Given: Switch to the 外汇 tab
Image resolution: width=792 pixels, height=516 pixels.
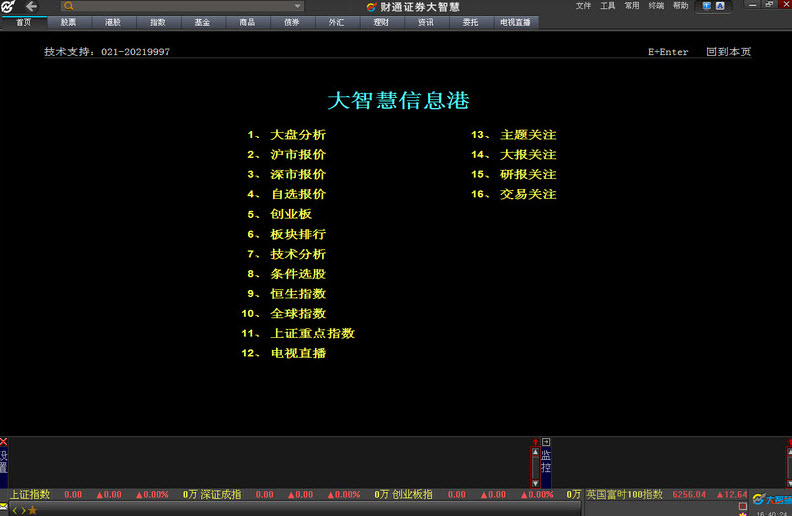Looking at the screenshot, I should (336, 22).
